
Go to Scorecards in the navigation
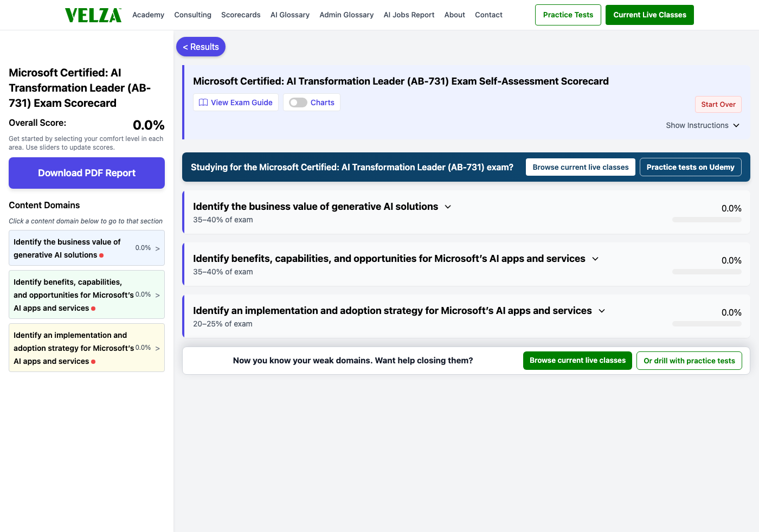click(241, 15)
